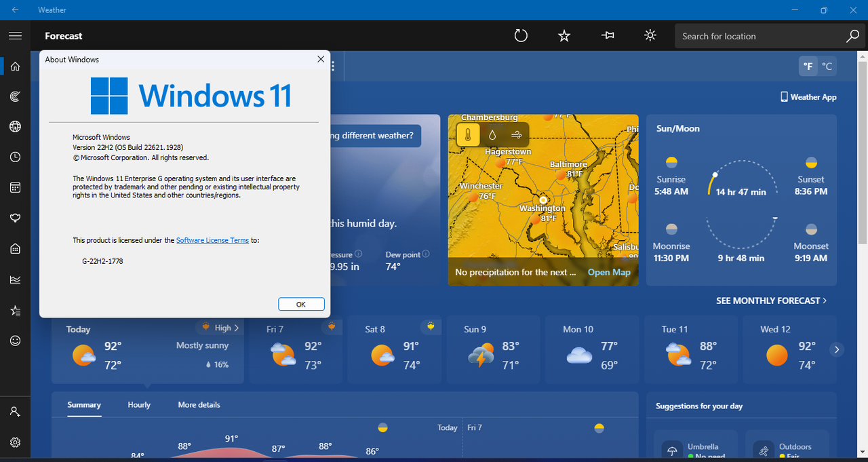Open account sign-in icon in sidebar
868x462 pixels.
click(x=15, y=412)
